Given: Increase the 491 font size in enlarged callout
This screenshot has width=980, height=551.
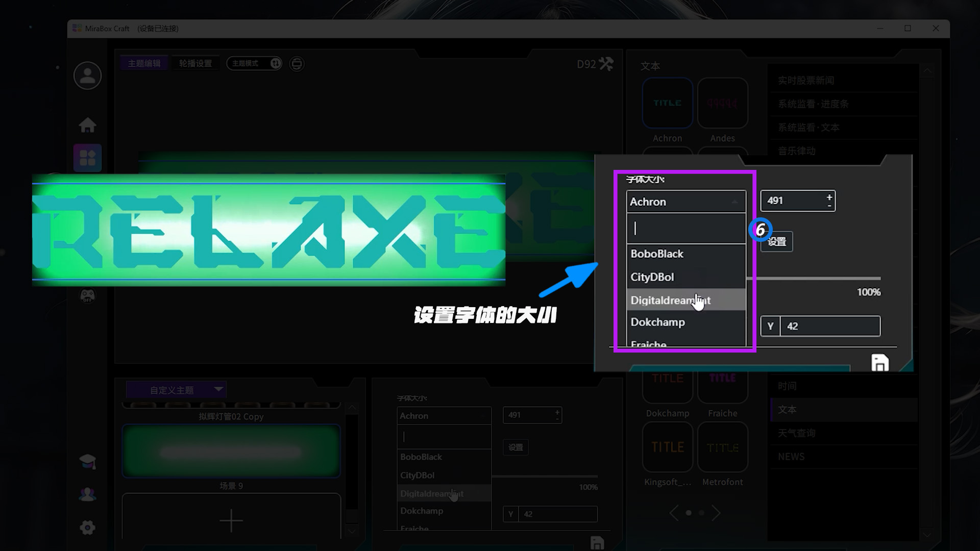Looking at the screenshot, I should click(829, 197).
